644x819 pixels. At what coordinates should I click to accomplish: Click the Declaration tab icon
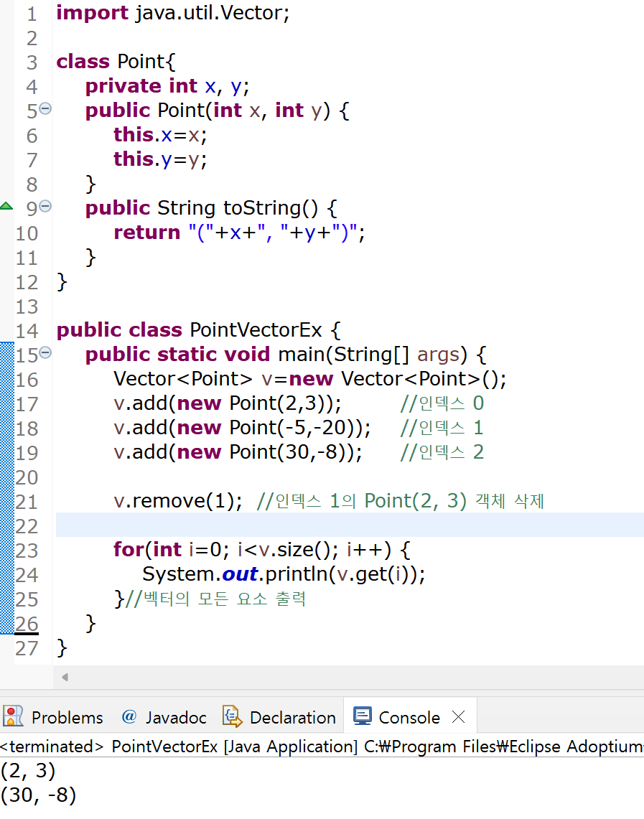click(233, 716)
